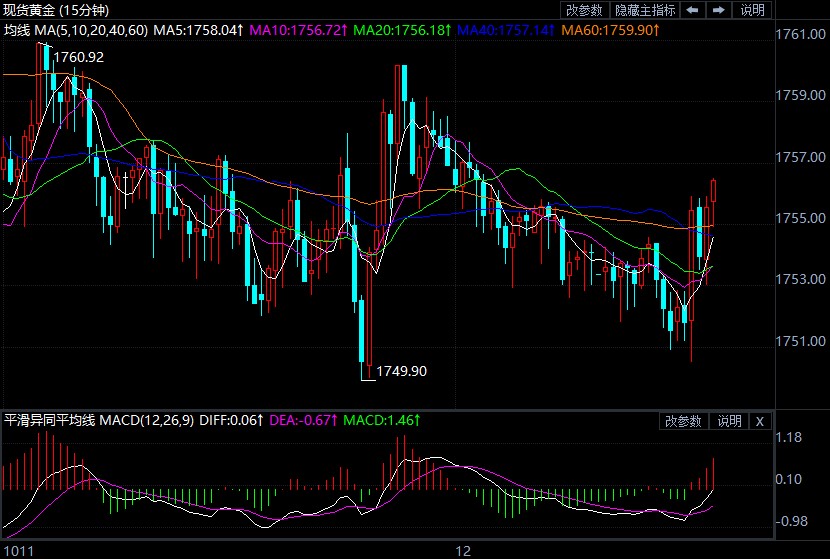The image size is (830, 559).
Task: Click the 1.18 MACD axis label
Action: [x=789, y=437]
